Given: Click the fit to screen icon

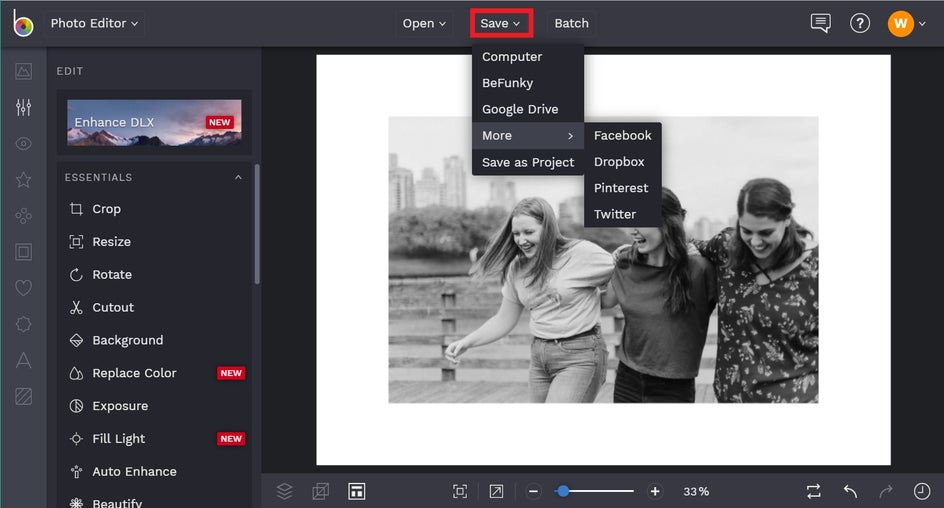Looking at the screenshot, I should coord(460,491).
